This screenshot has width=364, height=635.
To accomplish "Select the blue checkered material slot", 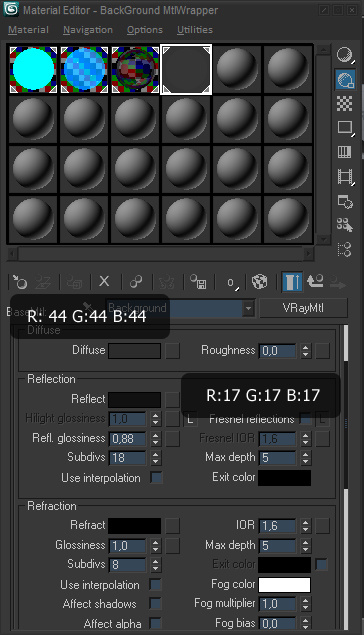I will (84, 70).
